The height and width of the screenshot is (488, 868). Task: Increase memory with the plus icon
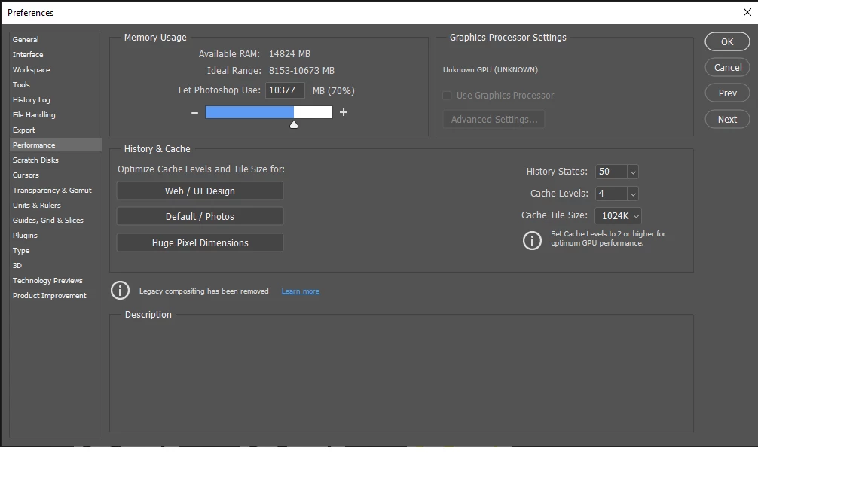coord(344,112)
